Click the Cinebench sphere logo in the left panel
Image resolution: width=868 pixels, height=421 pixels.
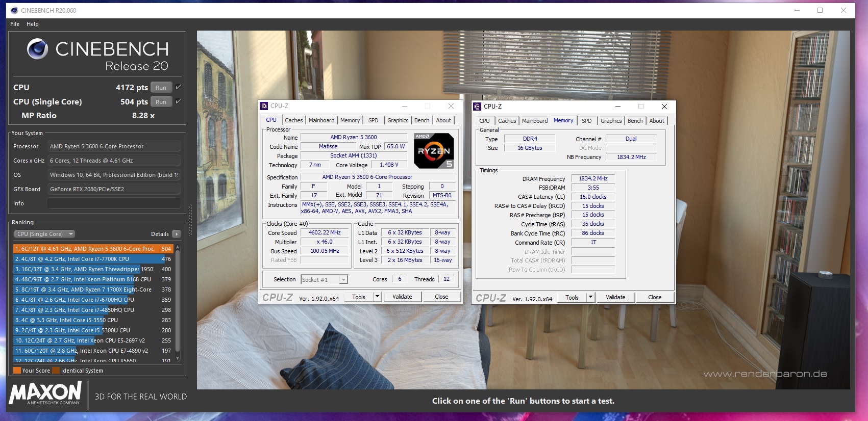click(37, 49)
